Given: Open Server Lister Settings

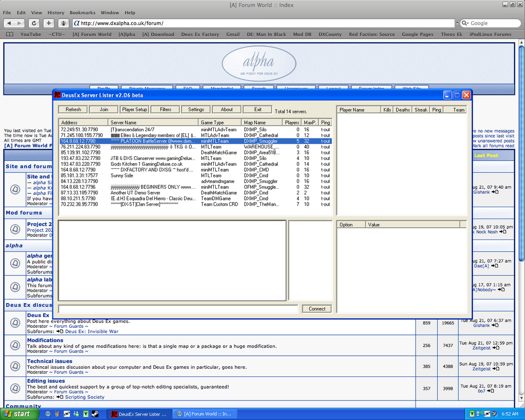Looking at the screenshot, I should pyautogui.click(x=196, y=110).
